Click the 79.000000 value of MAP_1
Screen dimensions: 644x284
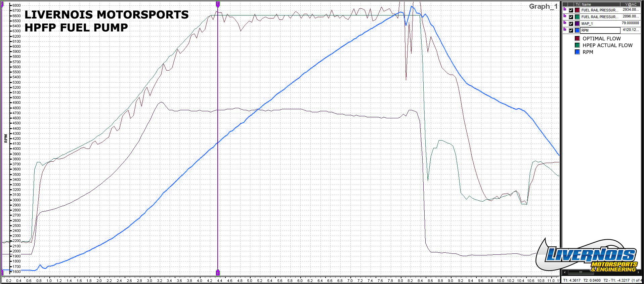pyautogui.click(x=630, y=23)
